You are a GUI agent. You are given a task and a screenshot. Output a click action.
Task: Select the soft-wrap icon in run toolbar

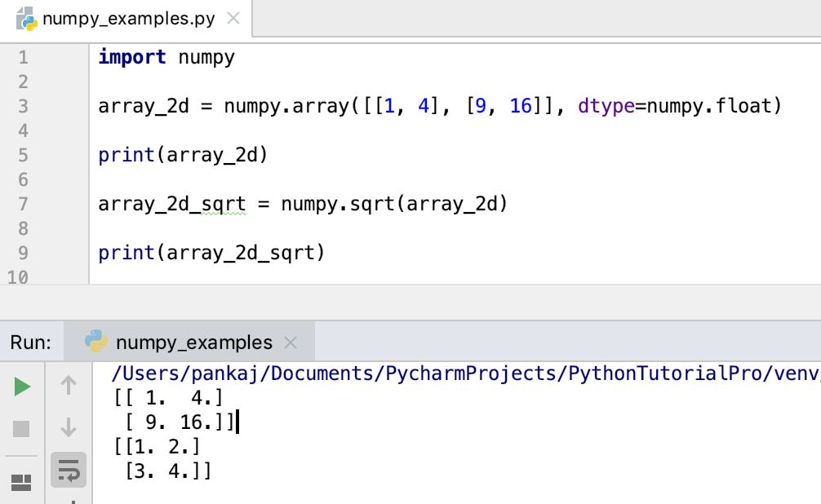pyautogui.click(x=69, y=470)
